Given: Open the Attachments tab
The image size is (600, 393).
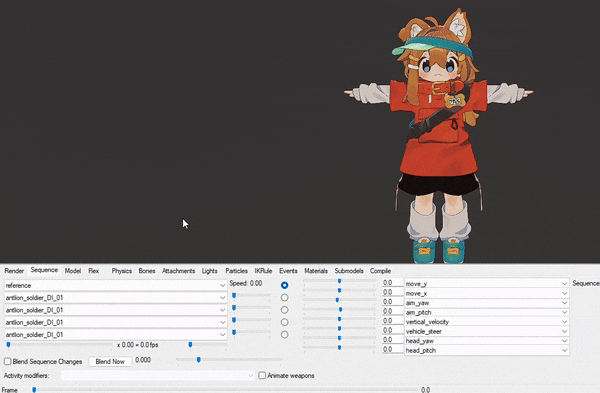Looking at the screenshot, I should pos(178,271).
